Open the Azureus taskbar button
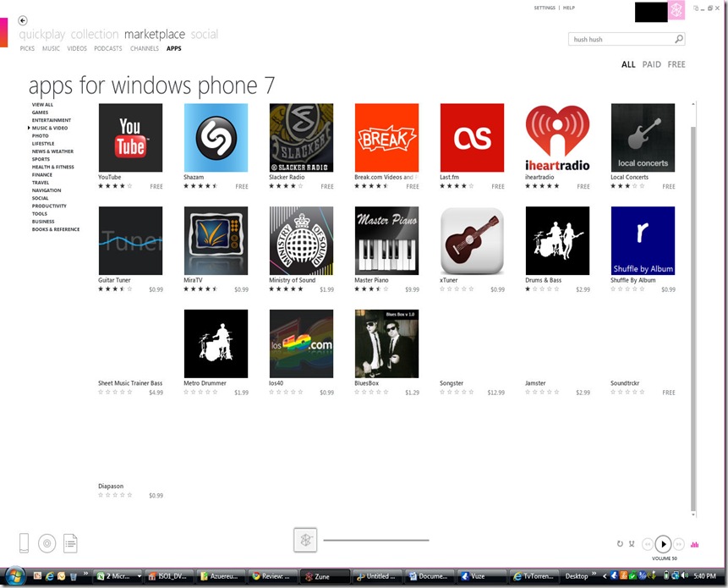Viewport: 728px width, 588px height. tap(221, 576)
